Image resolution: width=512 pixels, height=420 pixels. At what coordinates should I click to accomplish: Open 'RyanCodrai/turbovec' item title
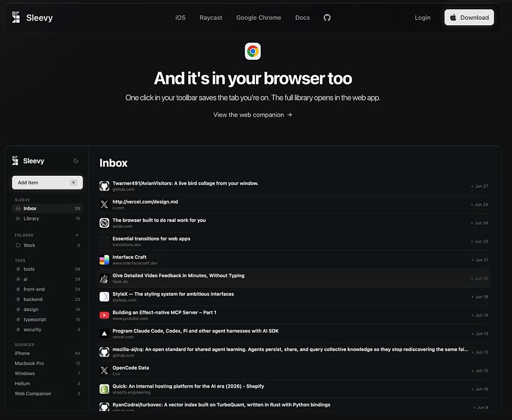[x=221, y=405]
